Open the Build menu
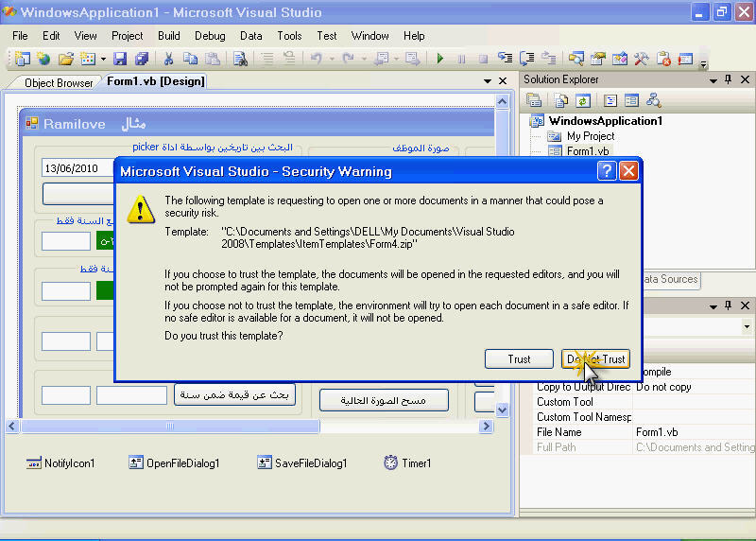Viewport: 756px width, 541px height. tap(169, 36)
